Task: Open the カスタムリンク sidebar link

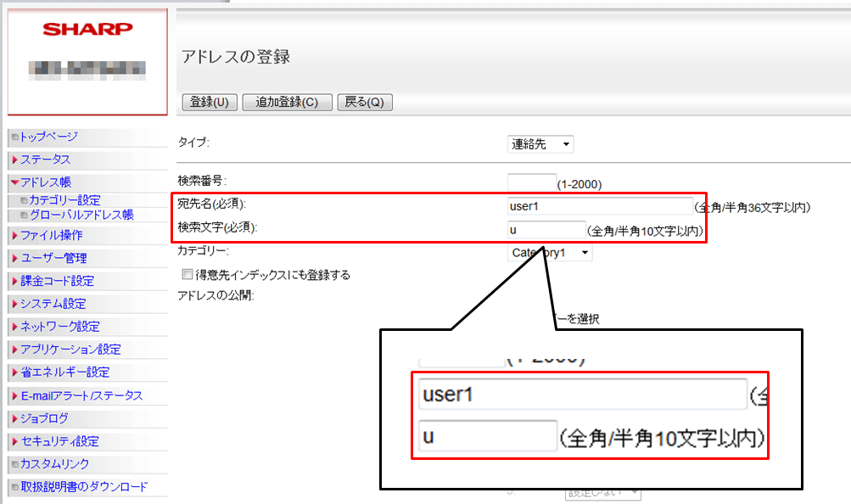Action: pos(54,464)
